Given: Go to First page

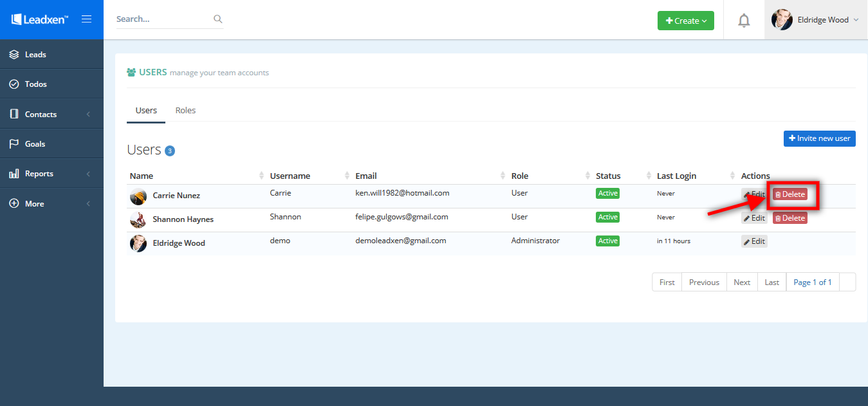Looking at the screenshot, I should click(x=667, y=282).
